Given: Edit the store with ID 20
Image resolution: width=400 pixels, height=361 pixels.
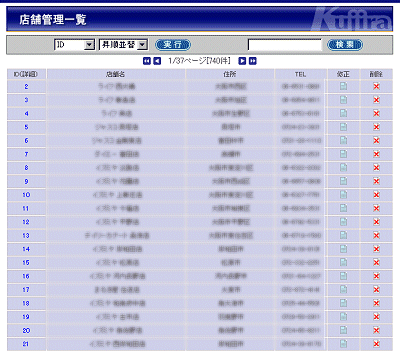Looking at the screenshot, I should tap(343, 330).
